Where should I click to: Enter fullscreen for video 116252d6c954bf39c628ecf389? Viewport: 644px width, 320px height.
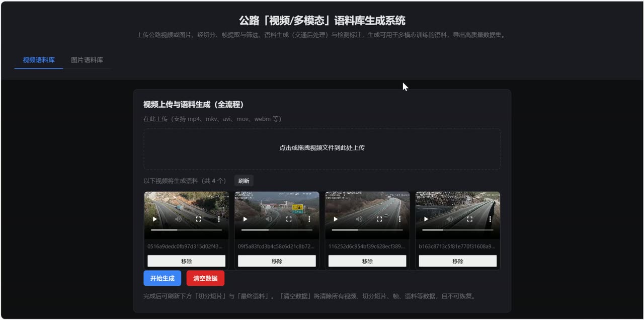point(379,219)
